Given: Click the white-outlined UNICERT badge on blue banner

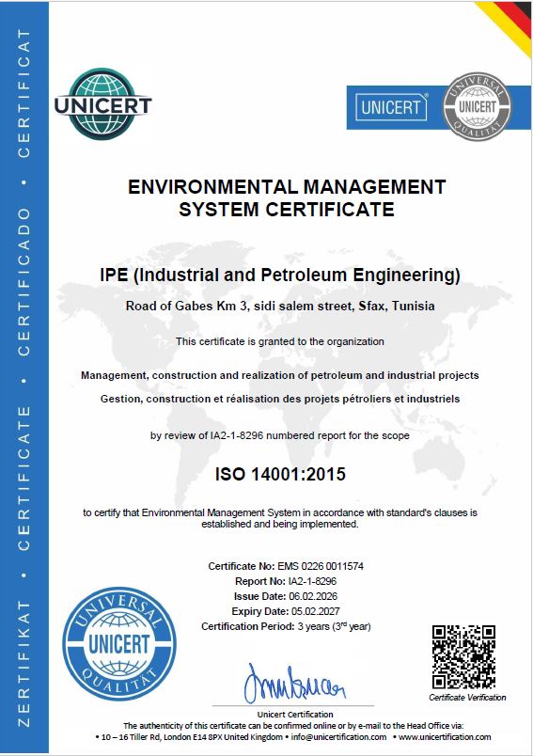Looking at the screenshot, I should click(391, 107).
